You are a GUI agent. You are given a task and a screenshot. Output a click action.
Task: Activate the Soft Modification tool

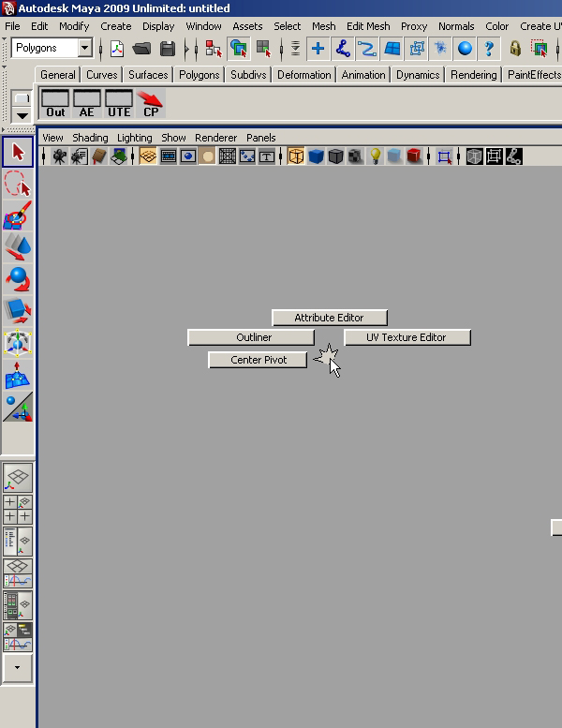(18, 375)
